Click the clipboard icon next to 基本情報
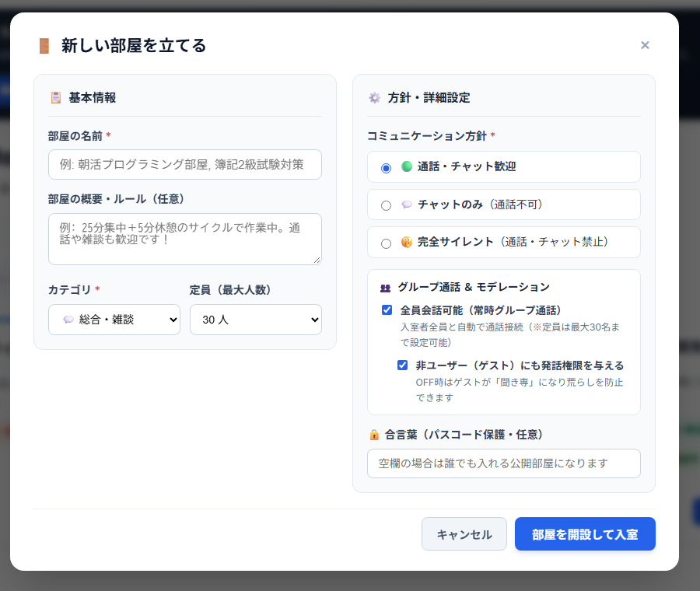This screenshot has height=591, width=700. click(x=56, y=97)
